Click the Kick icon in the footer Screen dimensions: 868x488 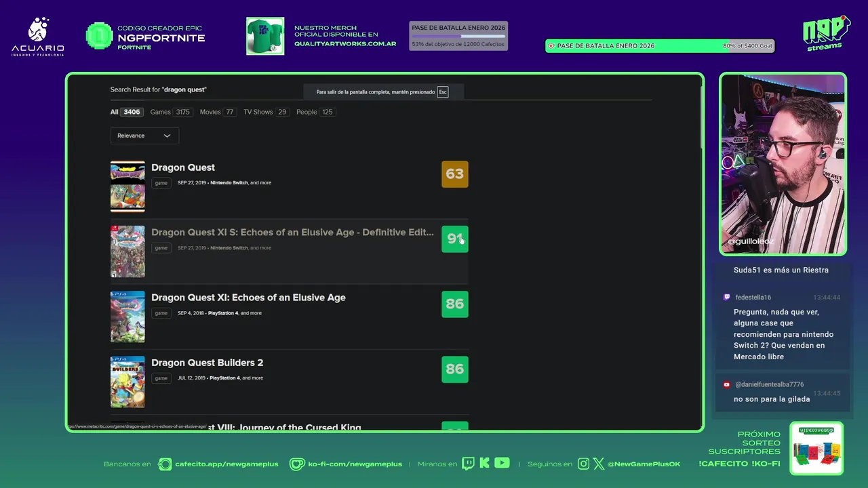484,463
